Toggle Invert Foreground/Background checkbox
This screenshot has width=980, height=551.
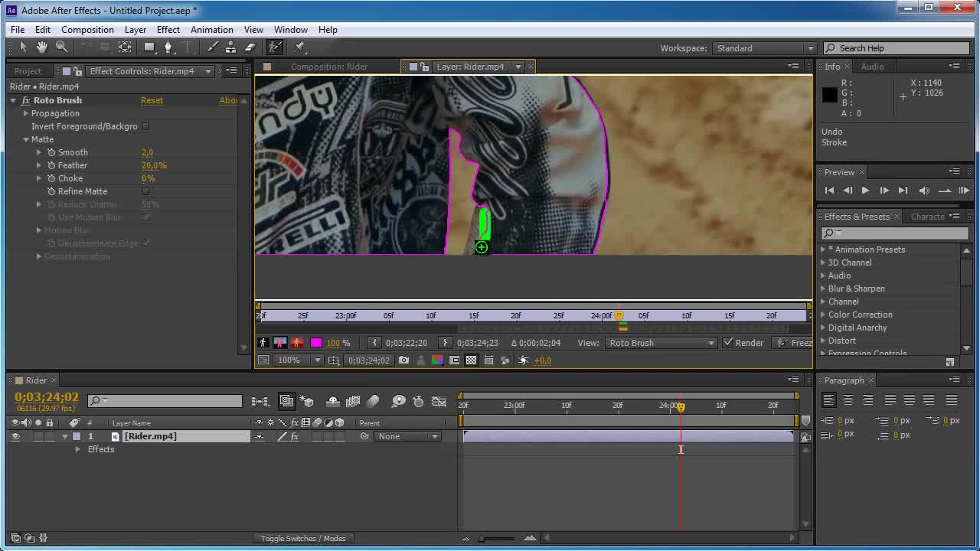[145, 126]
